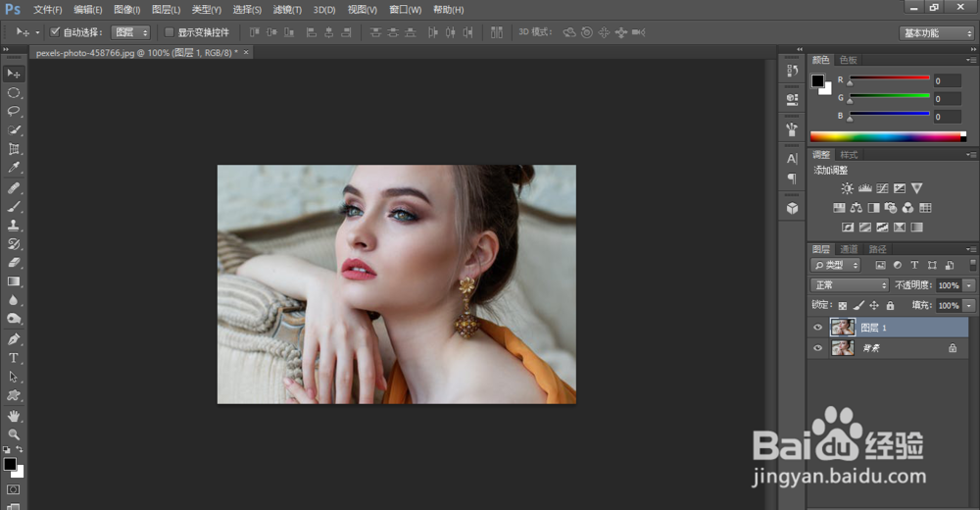Click the 背景 layer thumbnail
The width and height of the screenshot is (980, 510).
pyautogui.click(x=842, y=347)
